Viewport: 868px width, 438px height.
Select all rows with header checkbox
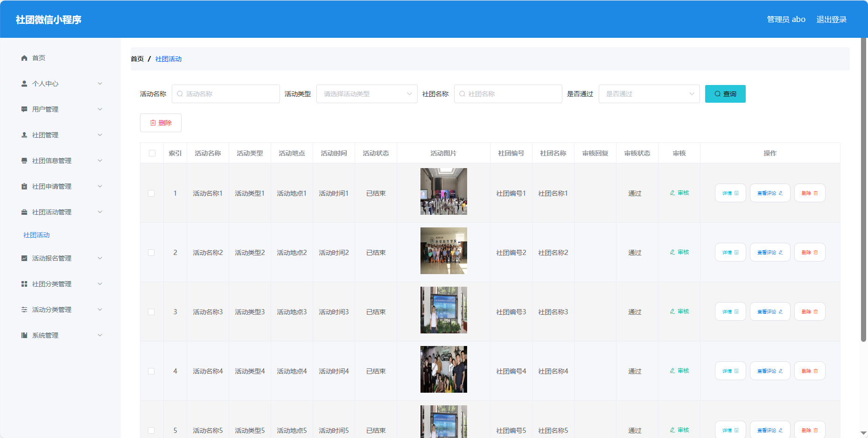pos(152,153)
